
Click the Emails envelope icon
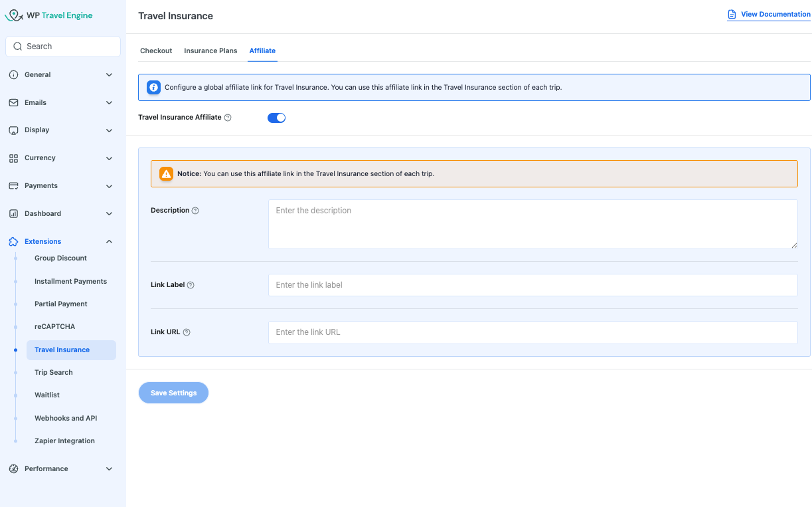pyautogui.click(x=13, y=103)
